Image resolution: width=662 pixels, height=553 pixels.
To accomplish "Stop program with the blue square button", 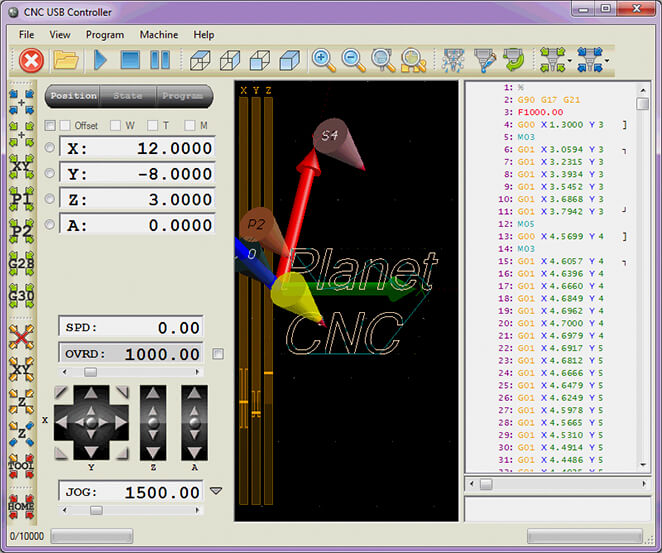I will click(x=130, y=60).
